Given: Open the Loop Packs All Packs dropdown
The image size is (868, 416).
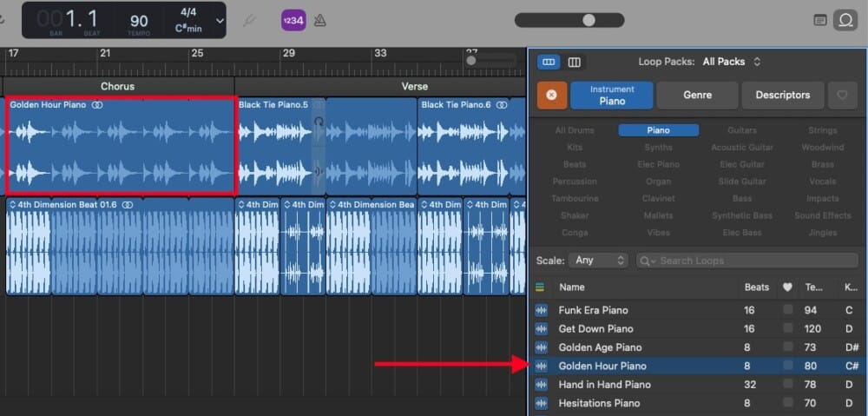Looking at the screenshot, I should pyautogui.click(x=731, y=62).
